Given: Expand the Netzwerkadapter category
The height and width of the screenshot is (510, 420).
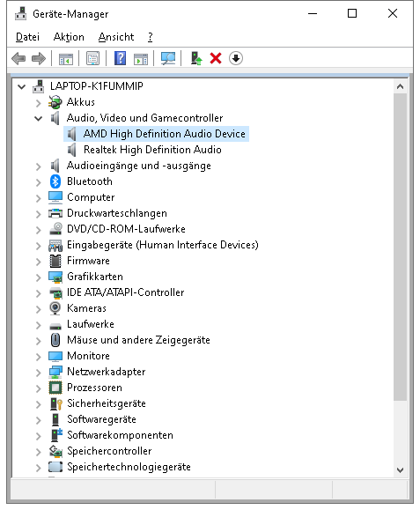Looking at the screenshot, I should click(39, 373).
